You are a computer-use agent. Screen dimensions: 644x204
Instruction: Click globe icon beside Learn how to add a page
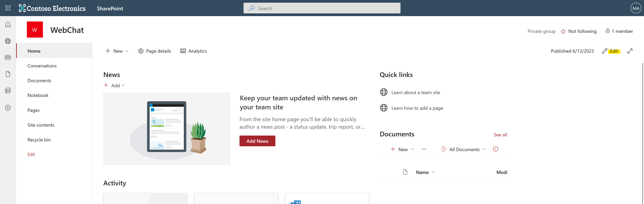[x=384, y=108]
